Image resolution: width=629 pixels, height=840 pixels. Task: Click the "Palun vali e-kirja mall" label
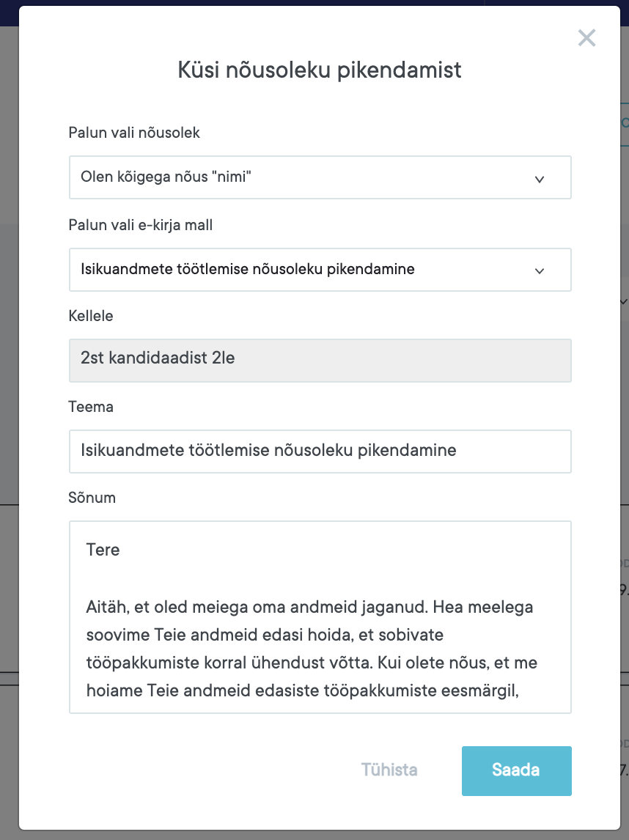coord(141,225)
